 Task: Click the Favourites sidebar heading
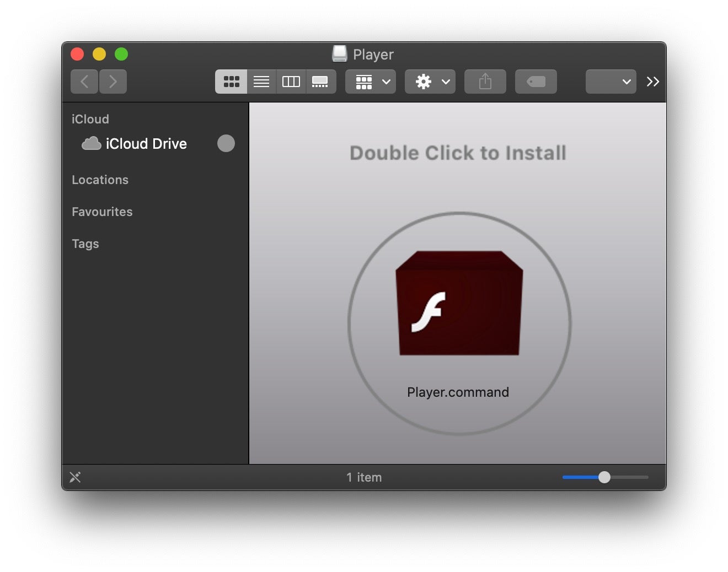(102, 212)
